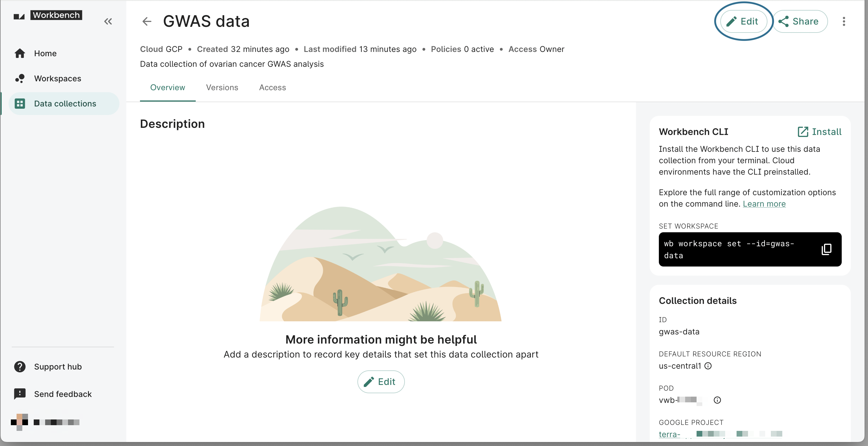
Task: Click the Edit button in description area
Action: tap(381, 382)
